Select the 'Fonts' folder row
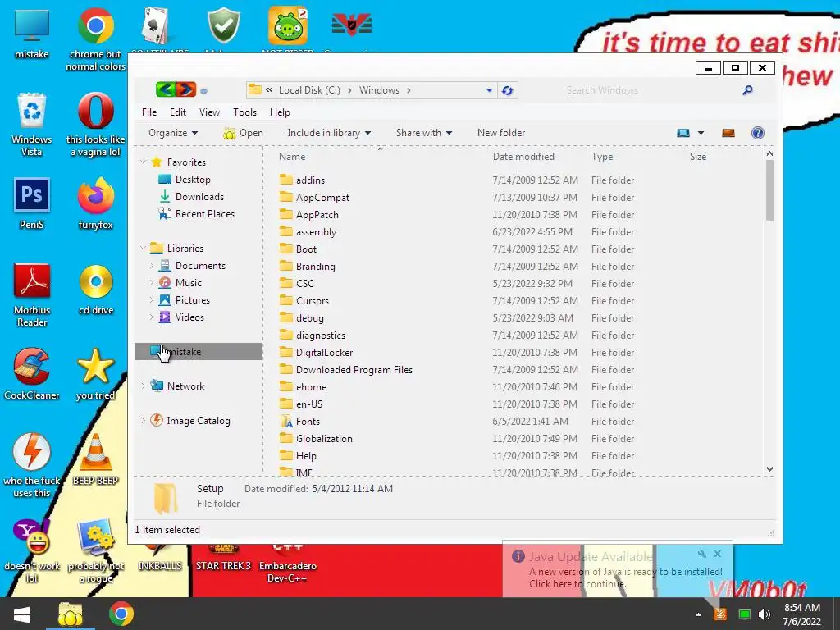The height and width of the screenshot is (630, 840). point(456,422)
